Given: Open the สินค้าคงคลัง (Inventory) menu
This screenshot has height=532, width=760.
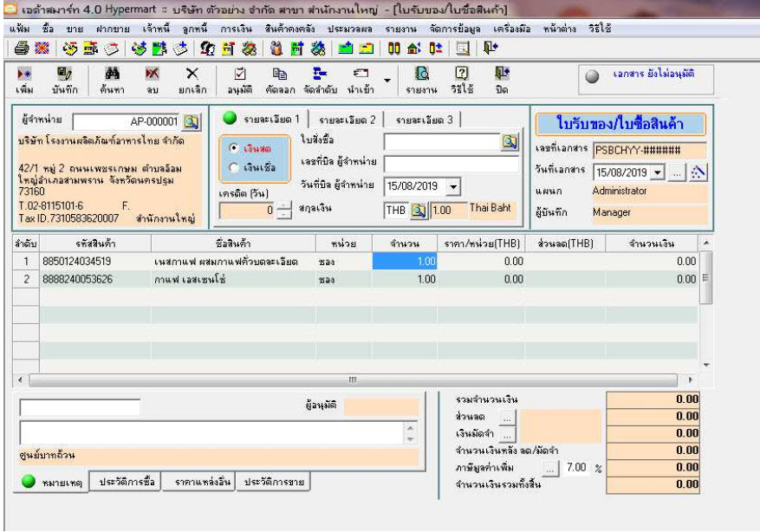Looking at the screenshot, I should [x=289, y=29].
